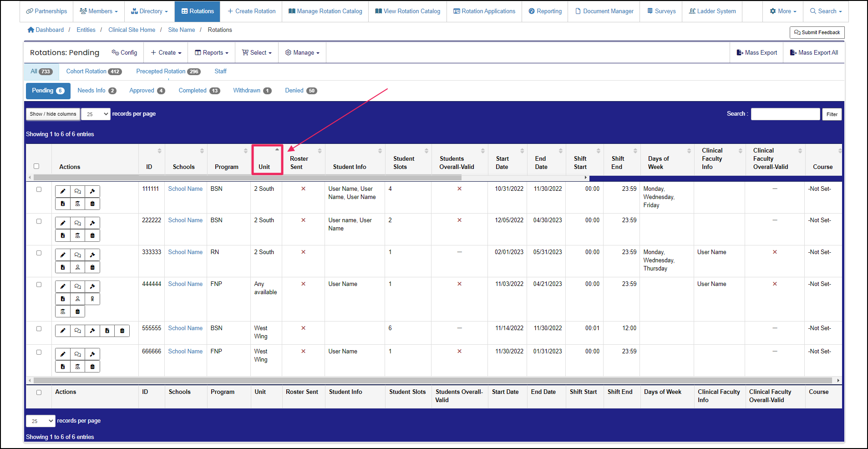
Task: Tick the row checkbox beside rotation 222222
Action: tap(39, 221)
